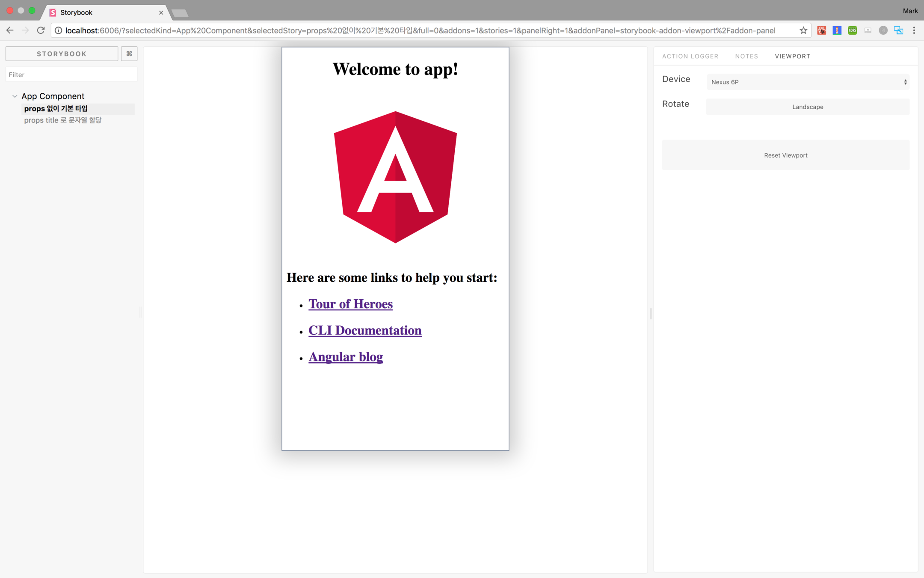924x578 pixels.
Task: Open Chrome's three-dot menu
Action: click(914, 30)
